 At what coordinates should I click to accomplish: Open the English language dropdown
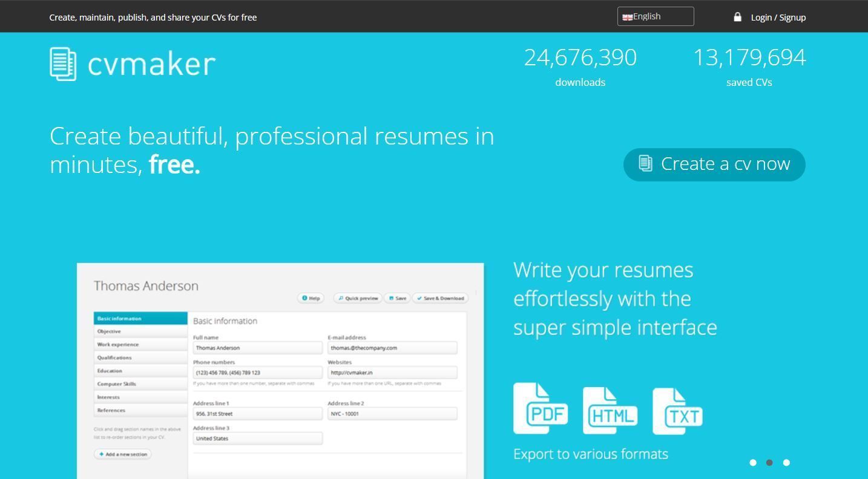point(656,16)
